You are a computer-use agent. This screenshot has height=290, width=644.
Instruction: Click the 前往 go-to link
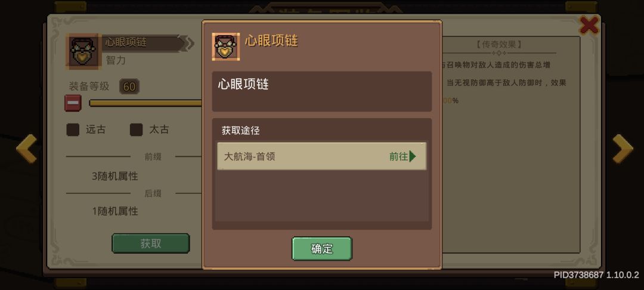(398, 156)
